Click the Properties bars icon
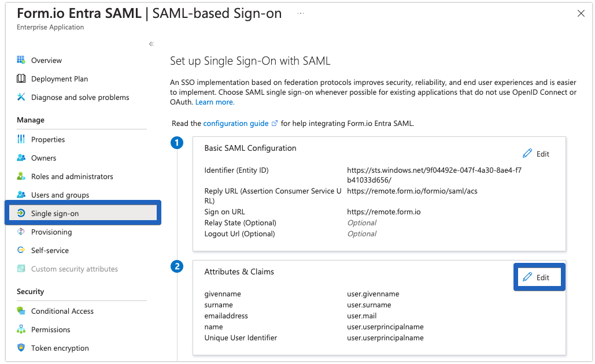Screen dimensions: 595x364 [x=21, y=139]
